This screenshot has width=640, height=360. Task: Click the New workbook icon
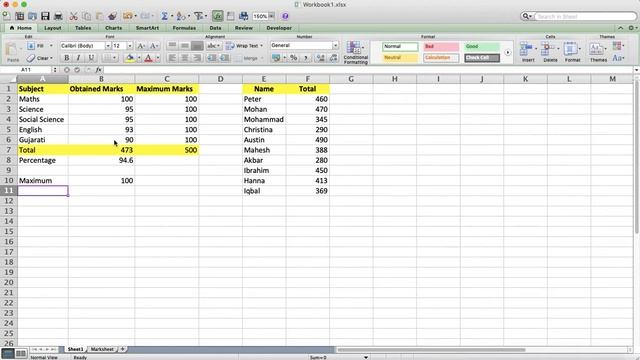7,16
